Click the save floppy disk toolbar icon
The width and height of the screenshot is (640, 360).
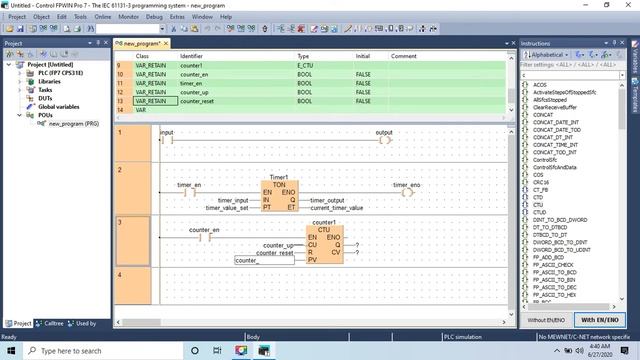pyautogui.click(x=20, y=29)
